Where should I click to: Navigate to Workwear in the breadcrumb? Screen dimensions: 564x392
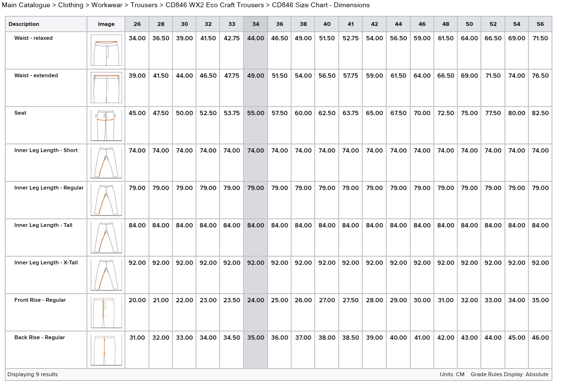[x=107, y=5]
